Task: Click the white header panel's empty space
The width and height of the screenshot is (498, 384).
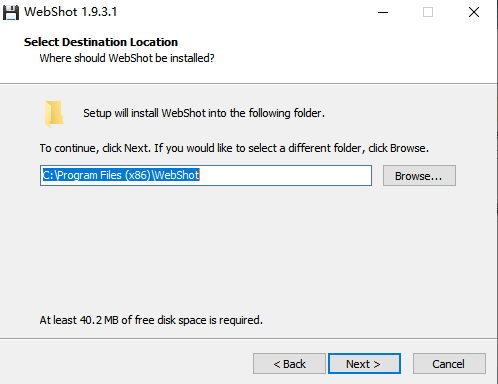Action: click(x=350, y=53)
